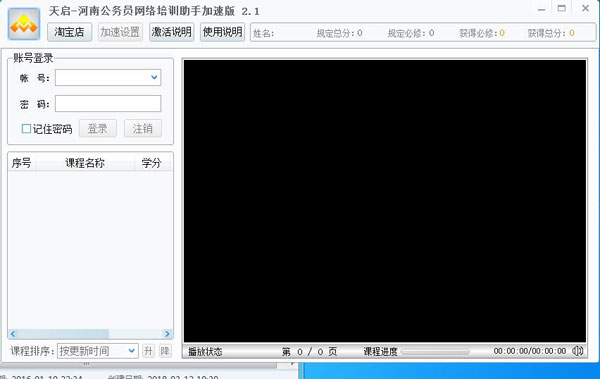This screenshot has height=379, width=600.
Task: Open 使用说明 guide
Action: pyautogui.click(x=222, y=32)
